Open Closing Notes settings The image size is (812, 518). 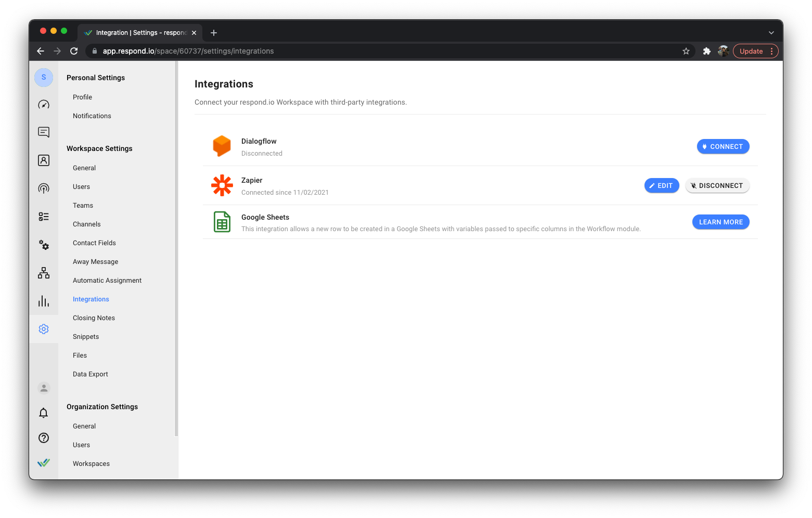coord(94,318)
